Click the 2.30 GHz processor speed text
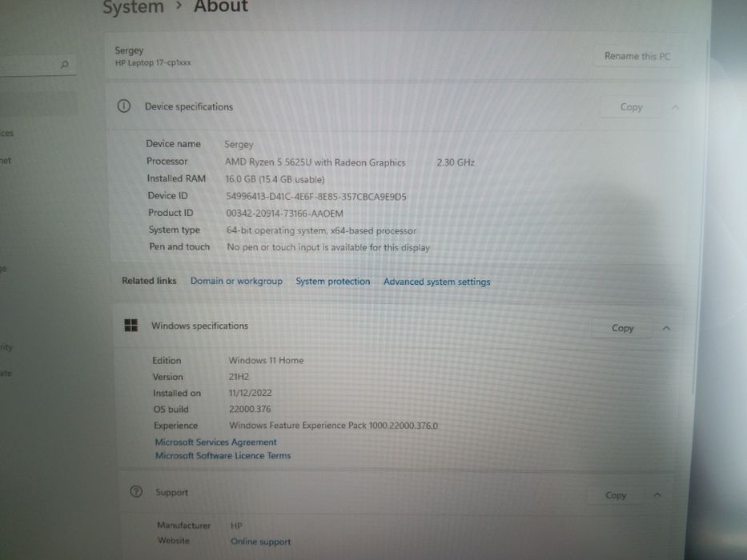This screenshot has width=747, height=560. (x=456, y=162)
